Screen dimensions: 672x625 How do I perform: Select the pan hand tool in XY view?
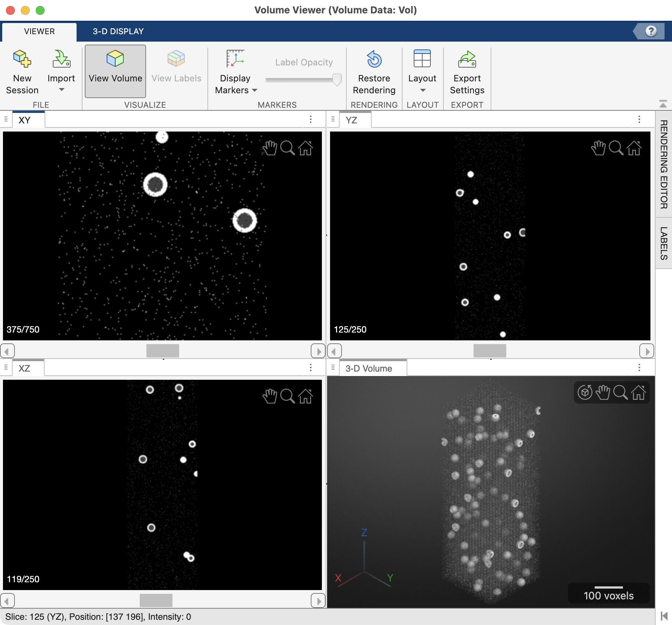(270, 148)
